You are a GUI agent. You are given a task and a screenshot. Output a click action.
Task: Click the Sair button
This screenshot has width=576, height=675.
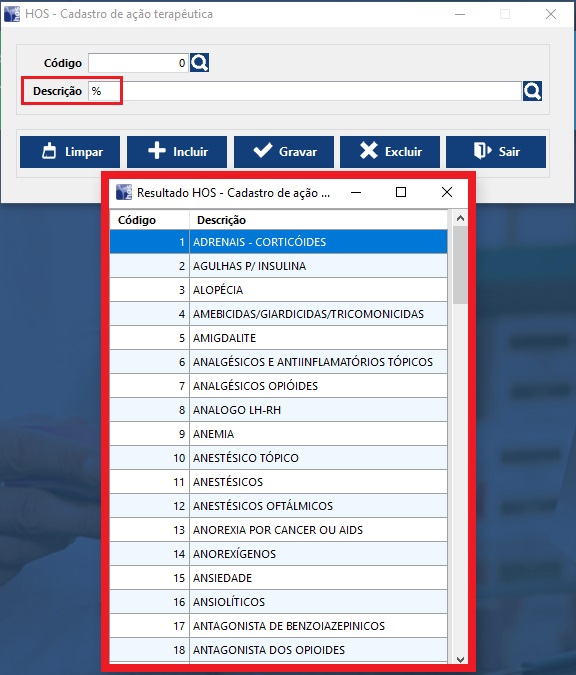(x=496, y=152)
